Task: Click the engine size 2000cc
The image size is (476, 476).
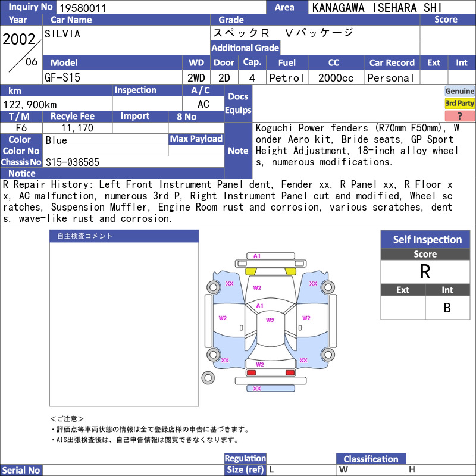Action: (336, 78)
